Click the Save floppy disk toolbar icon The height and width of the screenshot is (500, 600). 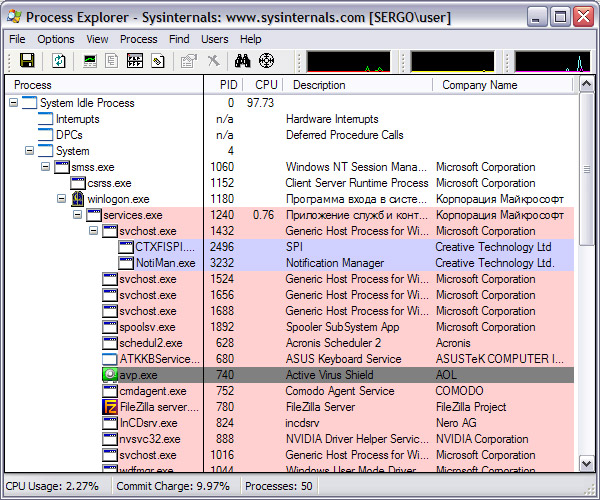click(27, 60)
